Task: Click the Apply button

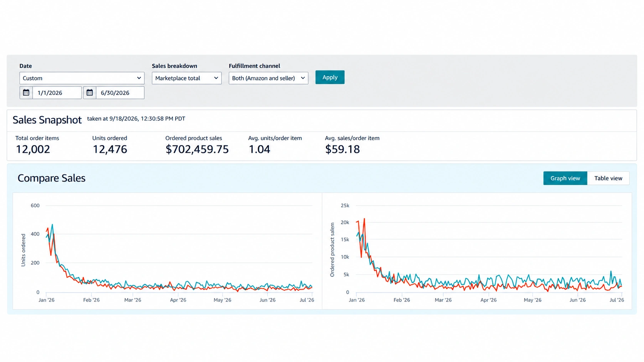Action: [330, 77]
